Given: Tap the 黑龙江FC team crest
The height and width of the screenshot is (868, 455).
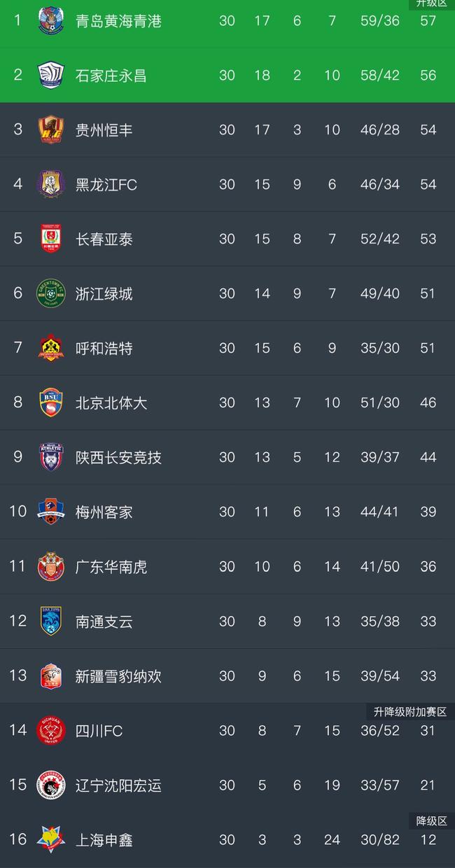Looking at the screenshot, I should pyautogui.click(x=50, y=185).
